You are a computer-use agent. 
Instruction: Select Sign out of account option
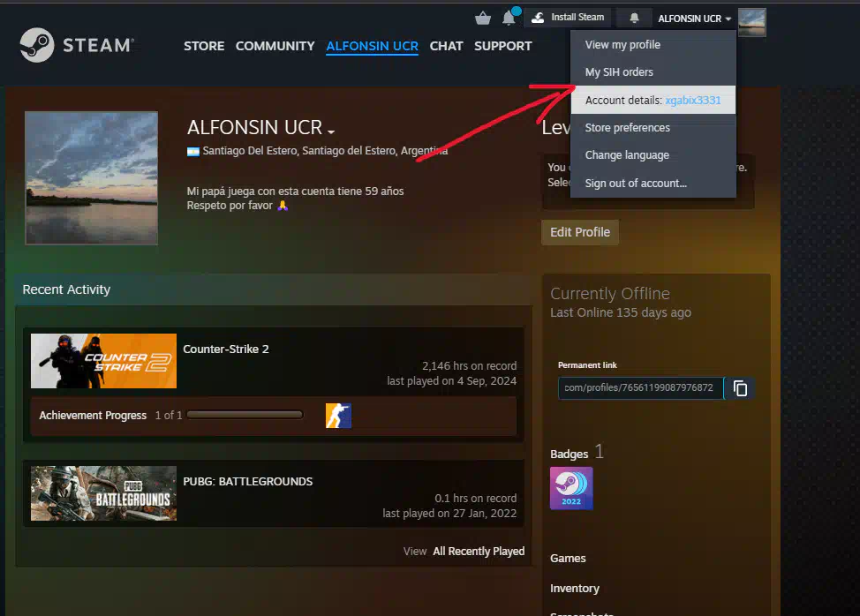click(635, 183)
